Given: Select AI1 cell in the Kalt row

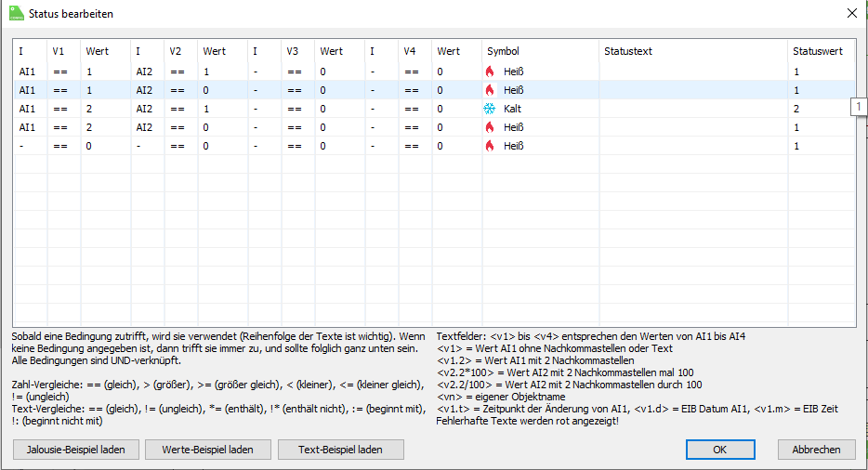Looking at the screenshot, I should [x=27, y=109].
